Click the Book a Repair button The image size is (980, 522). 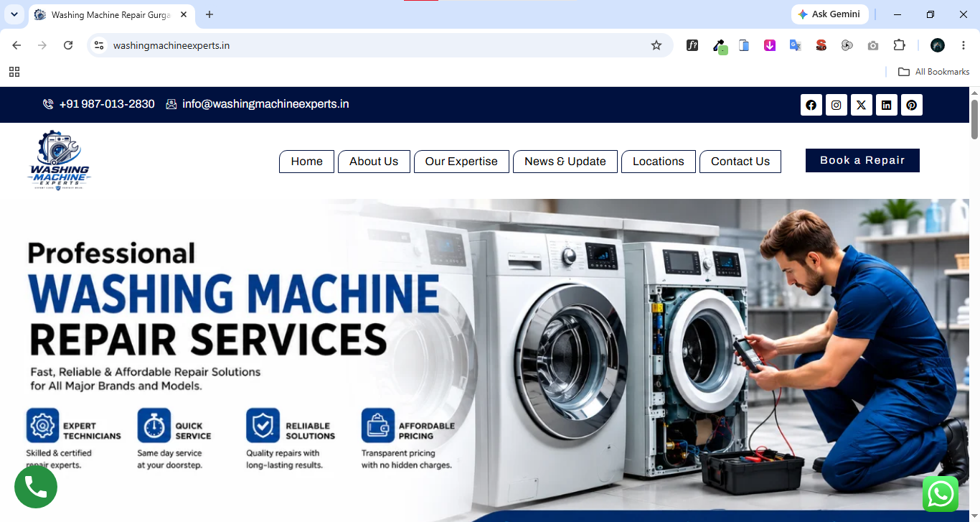tap(862, 160)
